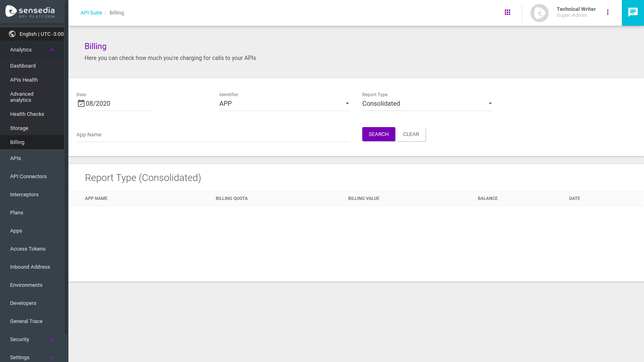Expand the Settings menu section
Screen dimensions: 644x362
pos(52,358)
